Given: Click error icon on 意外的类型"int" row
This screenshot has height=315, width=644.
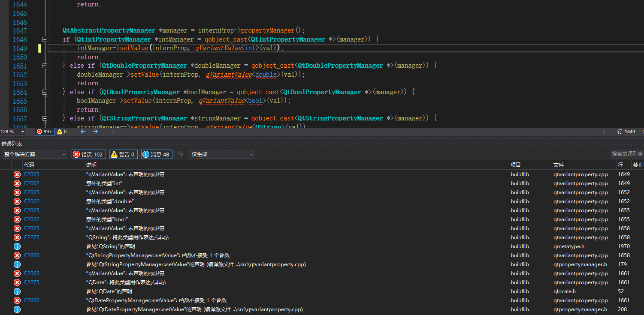Looking at the screenshot, I should 17,183.
